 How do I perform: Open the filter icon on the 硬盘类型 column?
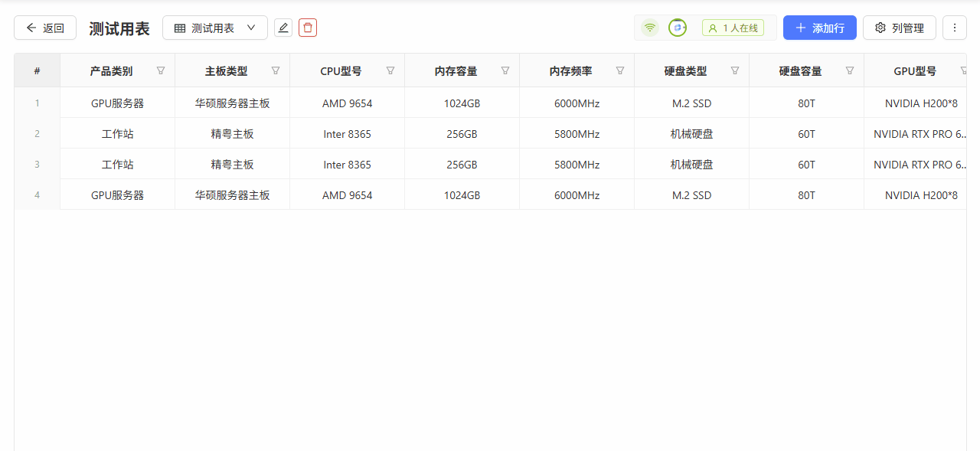click(735, 70)
